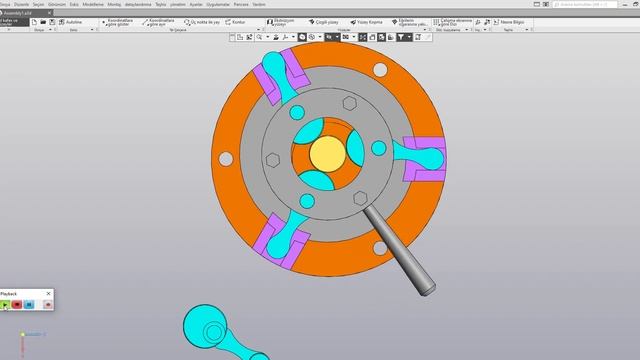The image size is (640, 360).
Task: Open the Nesne Bilgisi tool
Action: coord(509,22)
